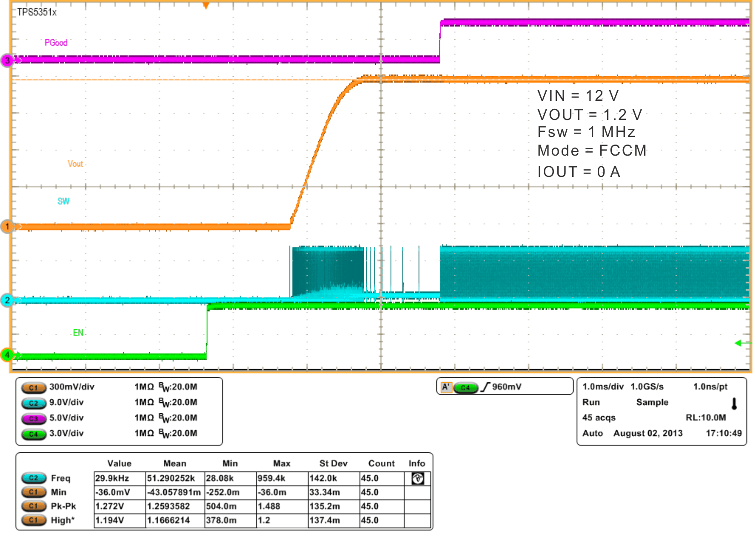The image size is (756, 543).
Task: Click the Run status indicator
Action: tap(591, 403)
